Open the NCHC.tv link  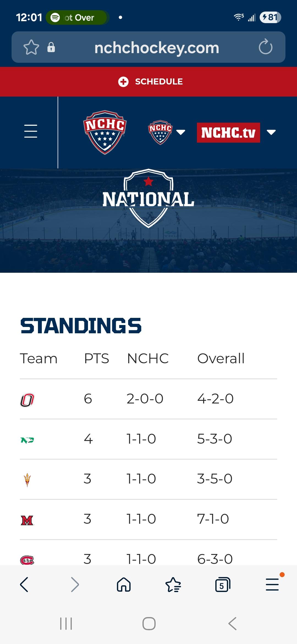(228, 132)
